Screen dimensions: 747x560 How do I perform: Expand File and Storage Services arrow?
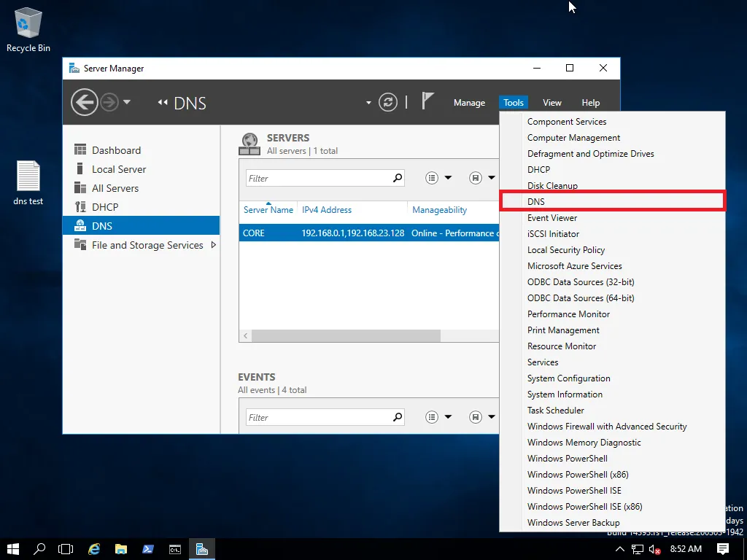(214, 245)
